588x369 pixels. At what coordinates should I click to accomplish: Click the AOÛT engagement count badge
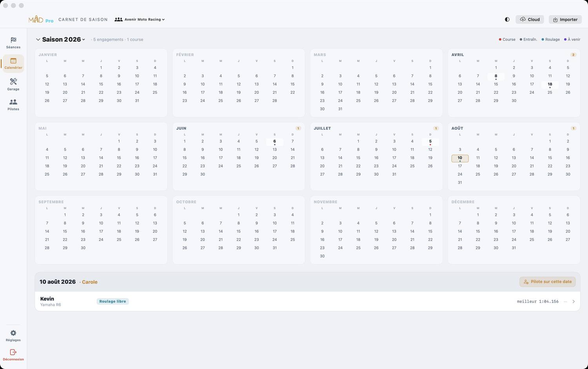[x=573, y=128]
